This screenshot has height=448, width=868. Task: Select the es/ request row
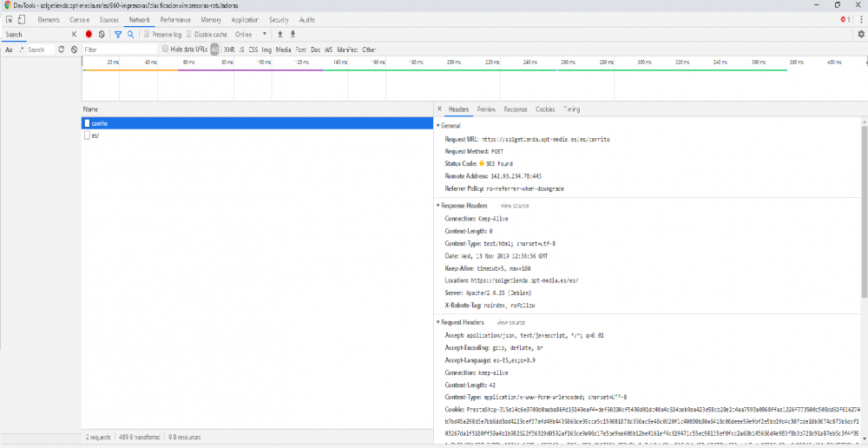tap(257, 135)
